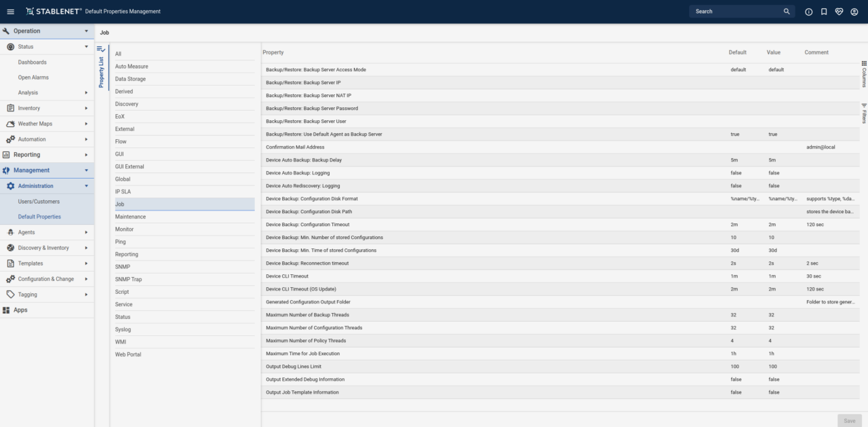The height and width of the screenshot is (427, 868).
Task: Collapse the Operation section
Action: (86, 31)
